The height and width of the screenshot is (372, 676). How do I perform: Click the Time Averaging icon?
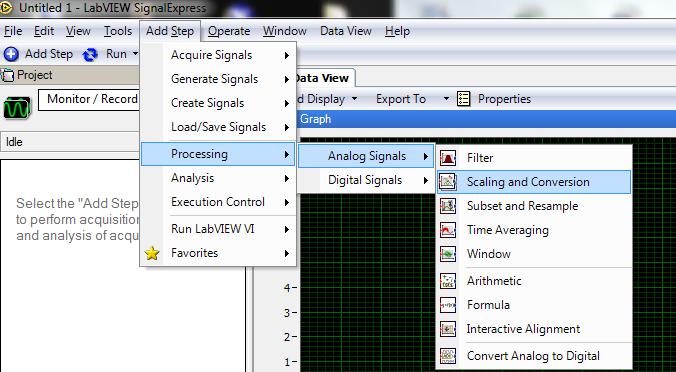pos(448,230)
